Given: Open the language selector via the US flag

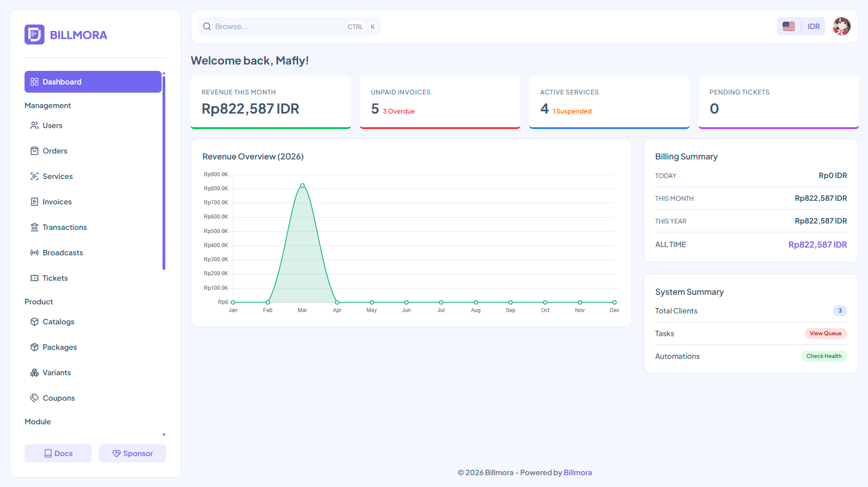Looking at the screenshot, I should pyautogui.click(x=789, y=26).
